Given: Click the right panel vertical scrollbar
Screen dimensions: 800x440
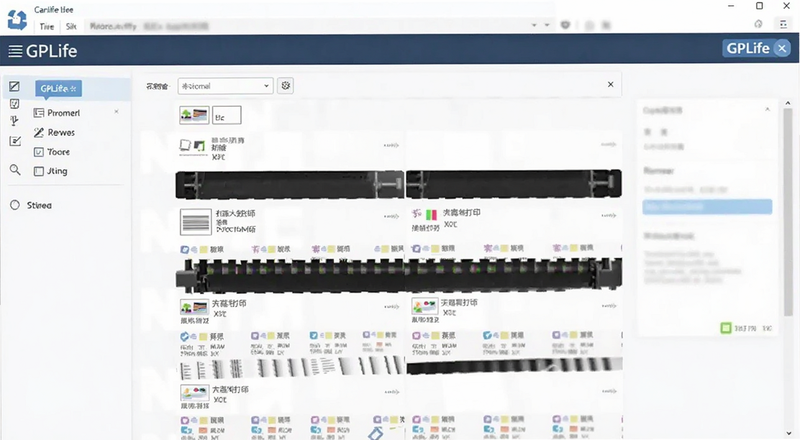Looking at the screenshot, I should (x=788, y=212).
